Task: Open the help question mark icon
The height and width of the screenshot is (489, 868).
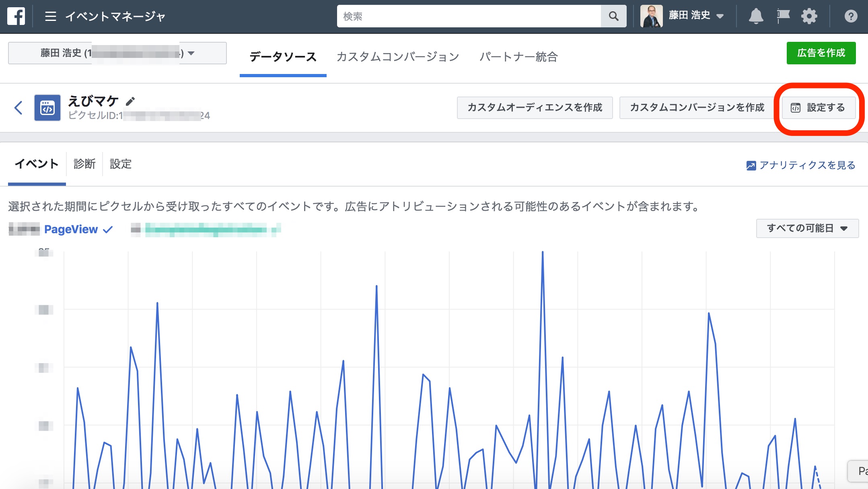Action: coord(851,16)
